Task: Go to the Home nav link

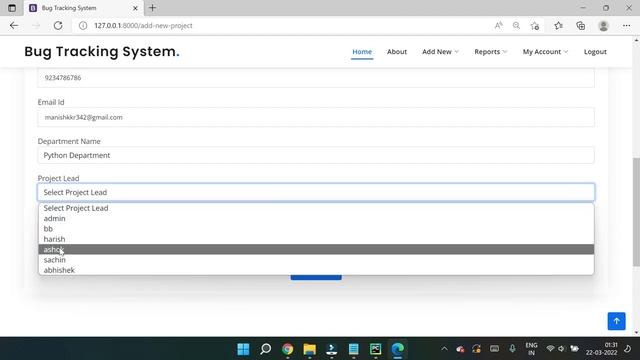Action: coord(362,52)
